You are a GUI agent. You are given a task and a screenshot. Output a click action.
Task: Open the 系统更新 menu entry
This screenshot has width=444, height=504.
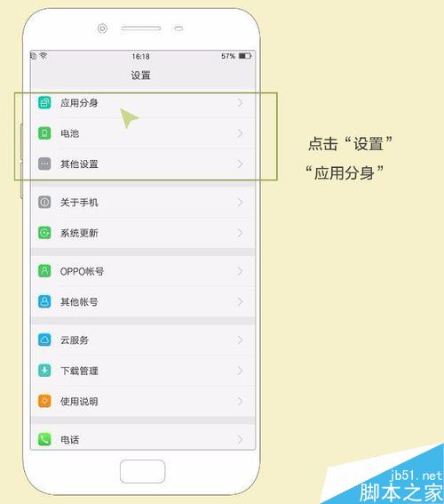(x=143, y=233)
